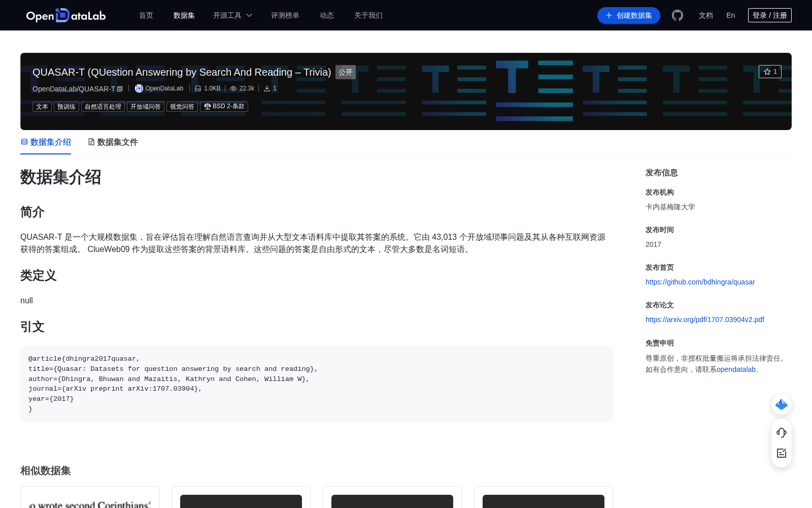Open the second similar dataset card
The height and width of the screenshot is (508, 812).
click(x=241, y=497)
